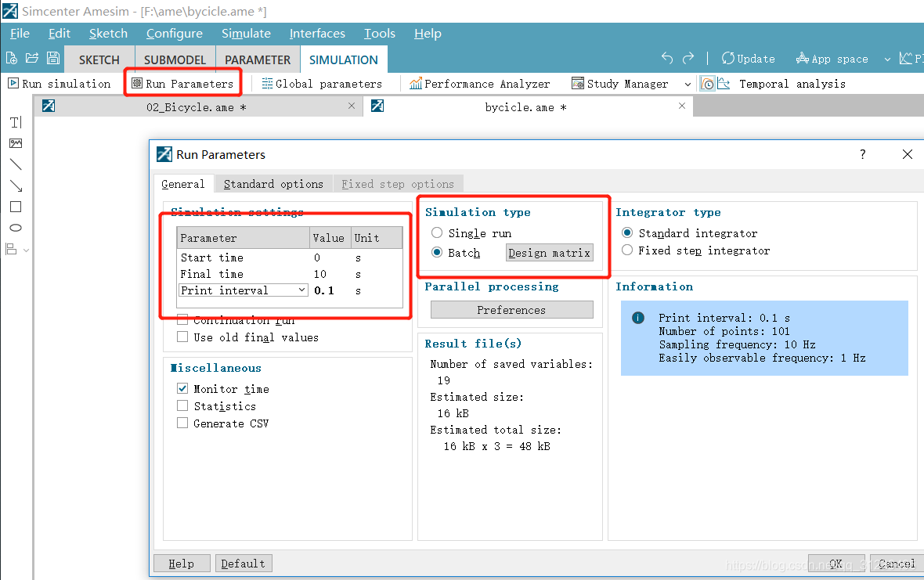The width and height of the screenshot is (924, 580).
Task: Enable Use old final values checkbox
Action: coord(182,337)
